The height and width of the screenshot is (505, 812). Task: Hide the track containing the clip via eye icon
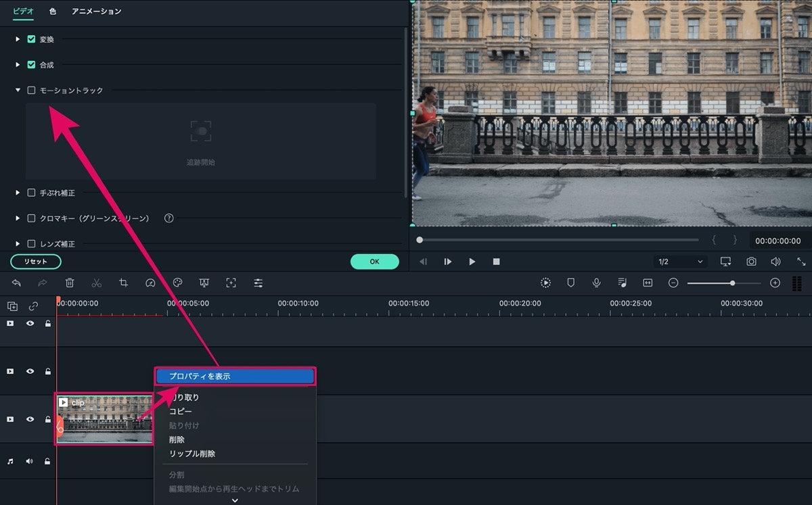click(30, 419)
